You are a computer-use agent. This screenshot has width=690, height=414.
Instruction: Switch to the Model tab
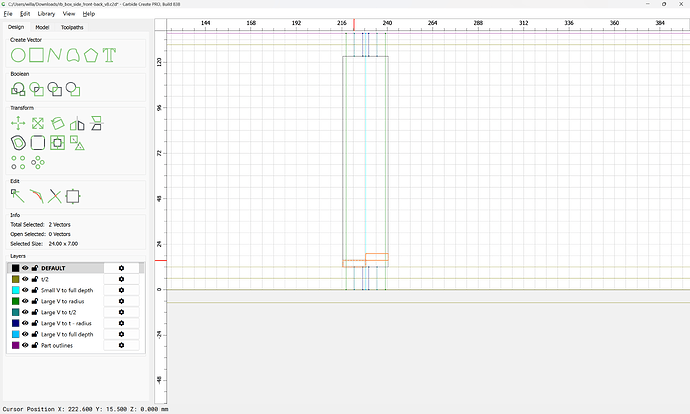click(42, 28)
